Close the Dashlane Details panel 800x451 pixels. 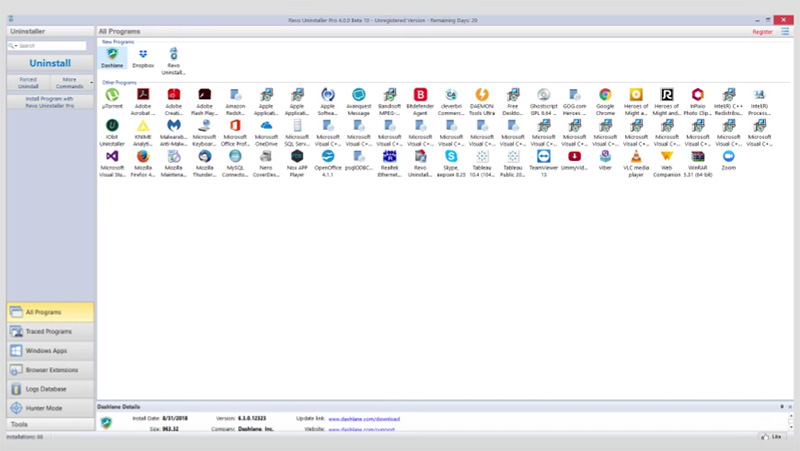pos(790,407)
